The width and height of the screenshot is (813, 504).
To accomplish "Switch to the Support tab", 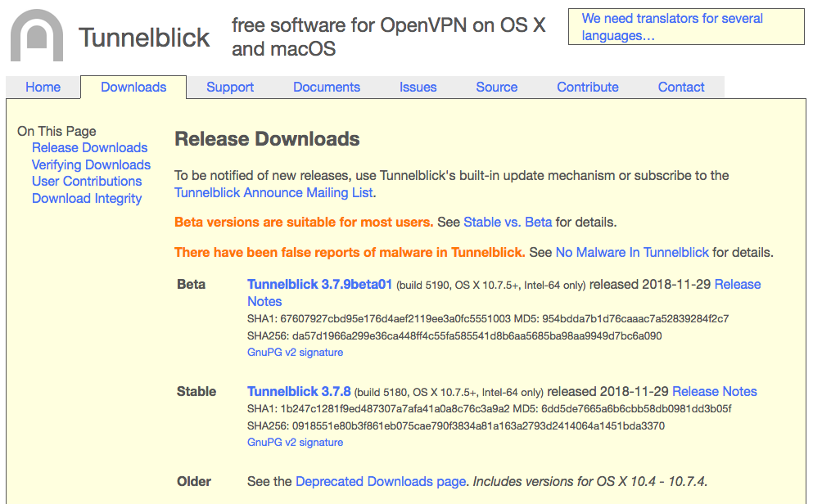I will pyautogui.click(x=230, y=88).
